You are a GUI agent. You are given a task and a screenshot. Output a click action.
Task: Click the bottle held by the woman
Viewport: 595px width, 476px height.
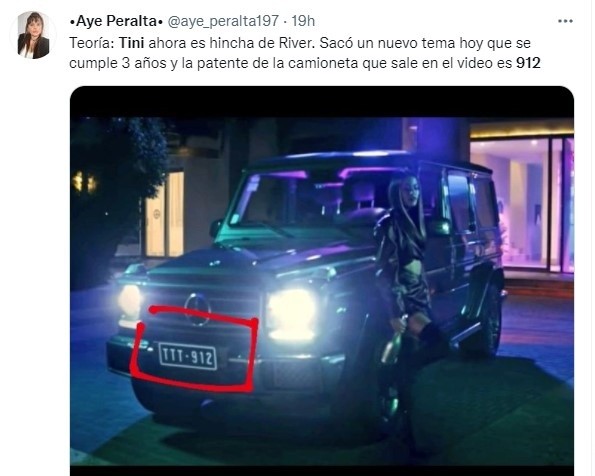pyautogui.click(x=394, y=340)
